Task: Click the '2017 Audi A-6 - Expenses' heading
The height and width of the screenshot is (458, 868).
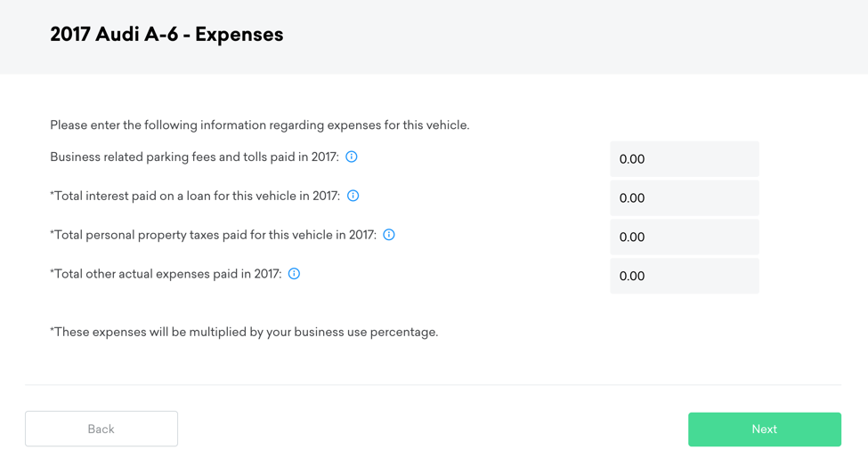Action: 166,35
